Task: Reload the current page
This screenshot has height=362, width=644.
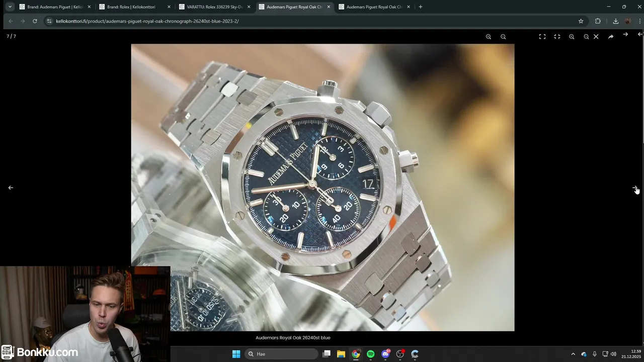Action: (35, 21)
